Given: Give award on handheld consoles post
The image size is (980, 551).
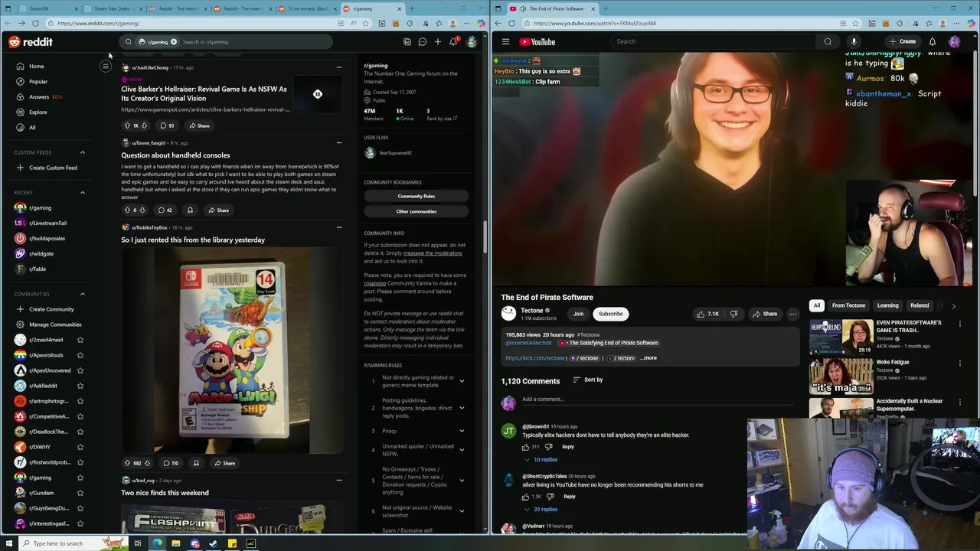Looking at the screenshot, I should pos(190,210).
